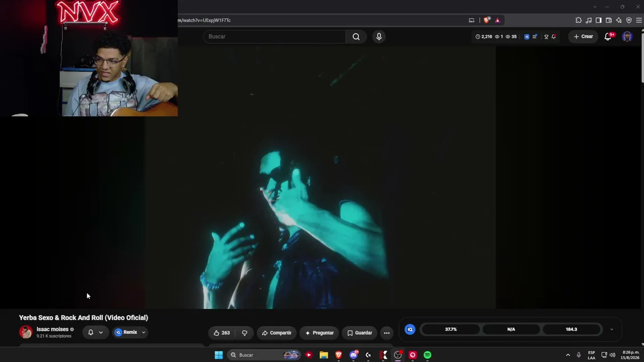Open OBS Studio from the taskbar
The height and width of the screenshot is (362, 644).
[398, 355]
